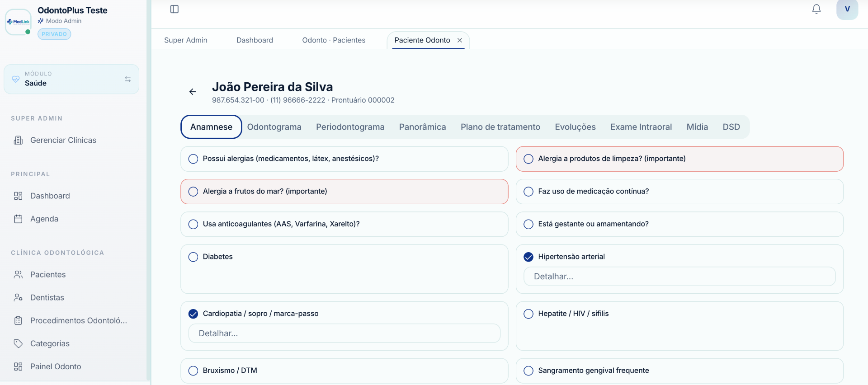Click the patient name João Pereira da Silva

(272, 87)
